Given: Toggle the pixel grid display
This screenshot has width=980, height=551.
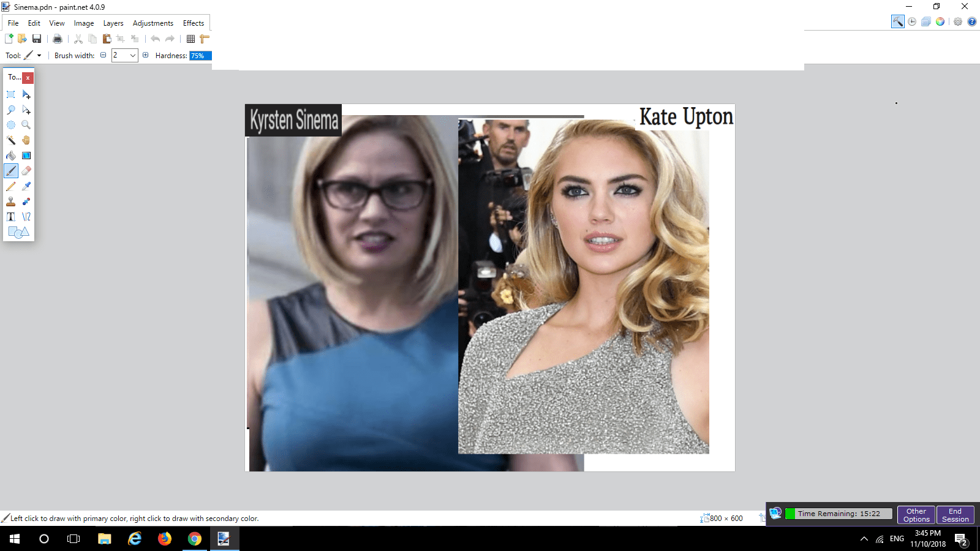Looking at the screenshot, I should 190,39.
